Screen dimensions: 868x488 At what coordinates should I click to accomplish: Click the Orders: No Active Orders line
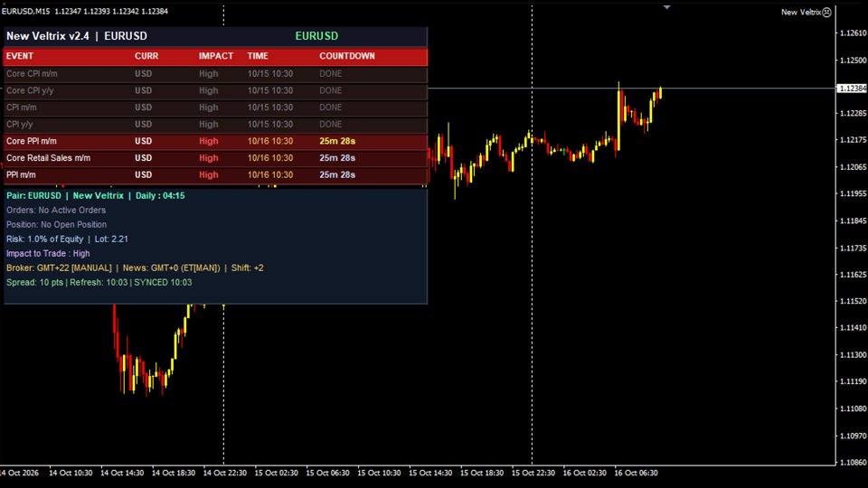click(x=56, y=211)
